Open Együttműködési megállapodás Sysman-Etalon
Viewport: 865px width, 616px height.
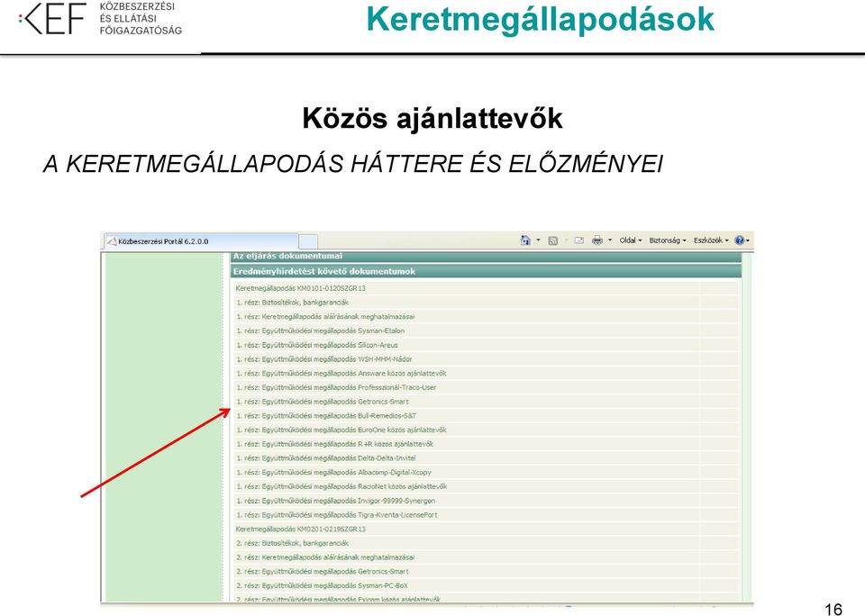[x=321, y=331]
